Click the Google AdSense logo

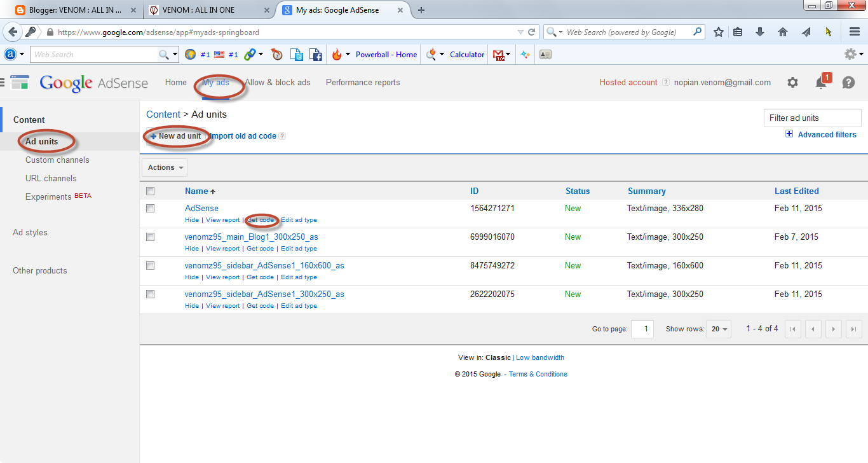(93, 83)
